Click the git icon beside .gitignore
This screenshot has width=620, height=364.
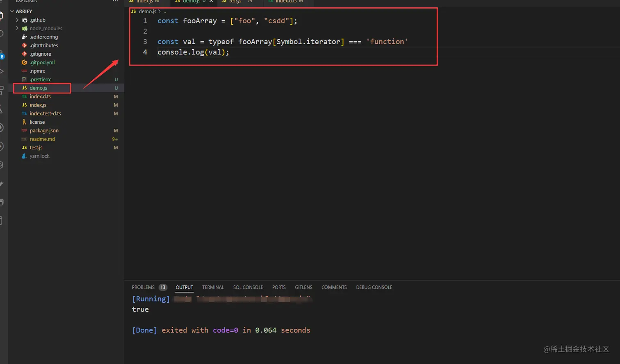[25, 54]
